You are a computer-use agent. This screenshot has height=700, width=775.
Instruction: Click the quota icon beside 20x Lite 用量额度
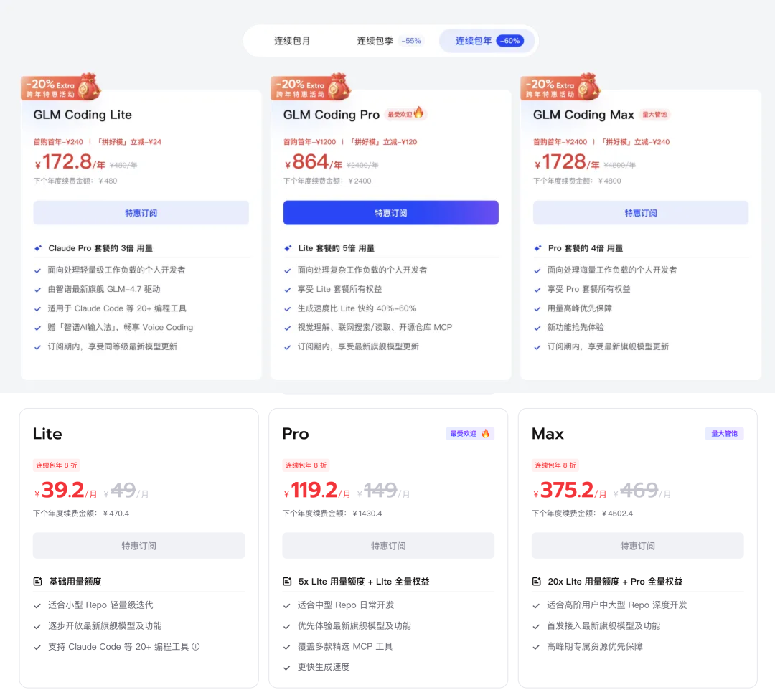tap(536, 582)
